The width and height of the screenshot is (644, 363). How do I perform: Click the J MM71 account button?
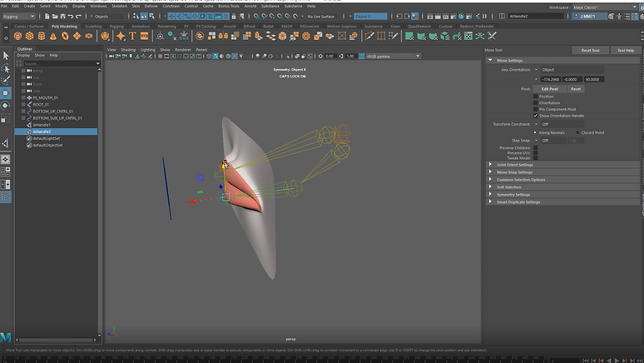[589, 17]
